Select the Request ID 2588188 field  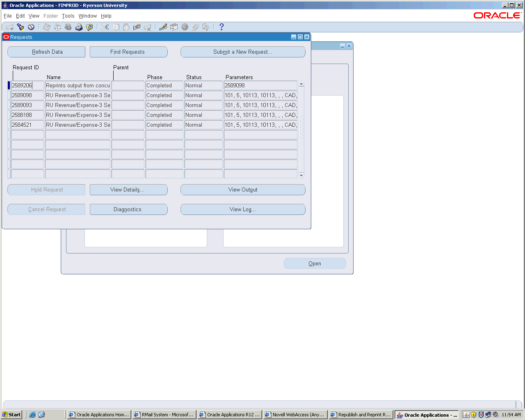point(27,115)
